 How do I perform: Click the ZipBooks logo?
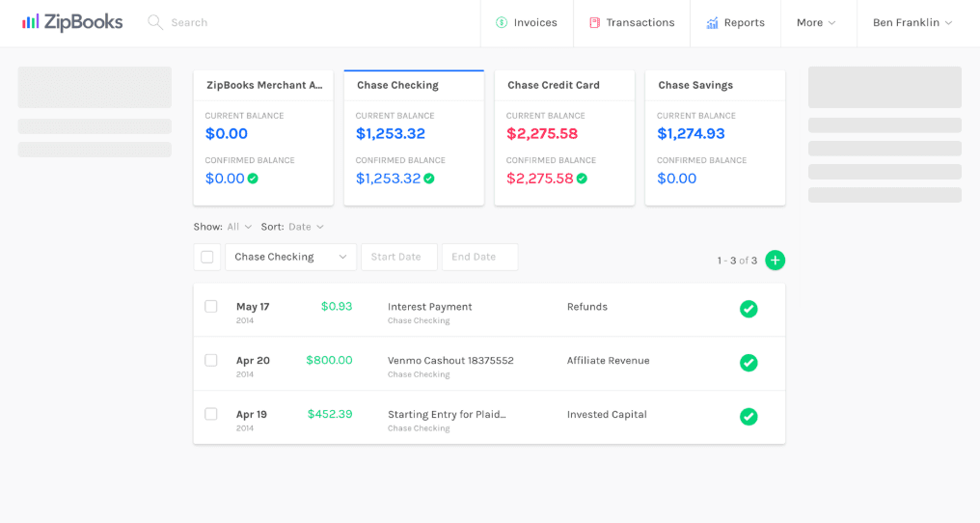tap(72, 22)
